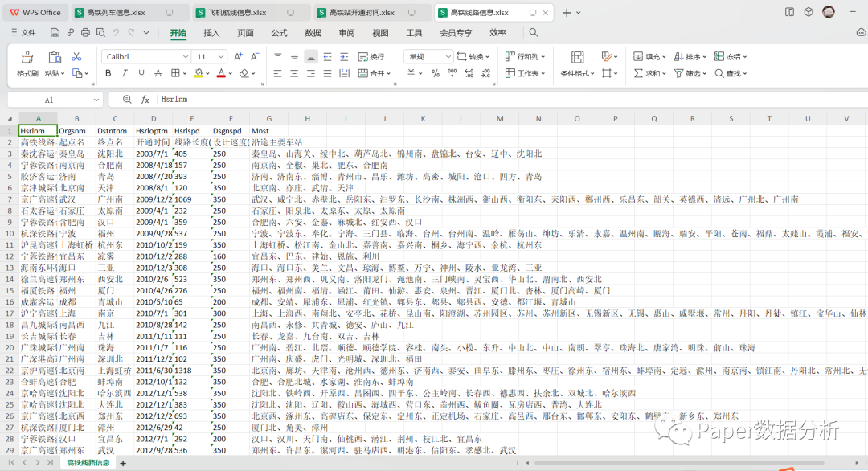Image resolution: width=868 pixels, height=471 pixels.
Task: Click the percent style icon
Action: coord(436,73)
